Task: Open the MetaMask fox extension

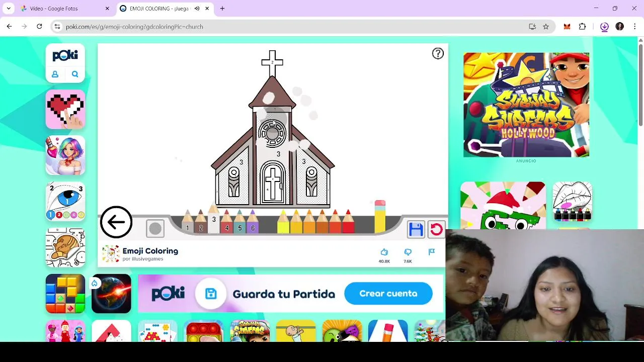Action: click(x=567, y=27)
